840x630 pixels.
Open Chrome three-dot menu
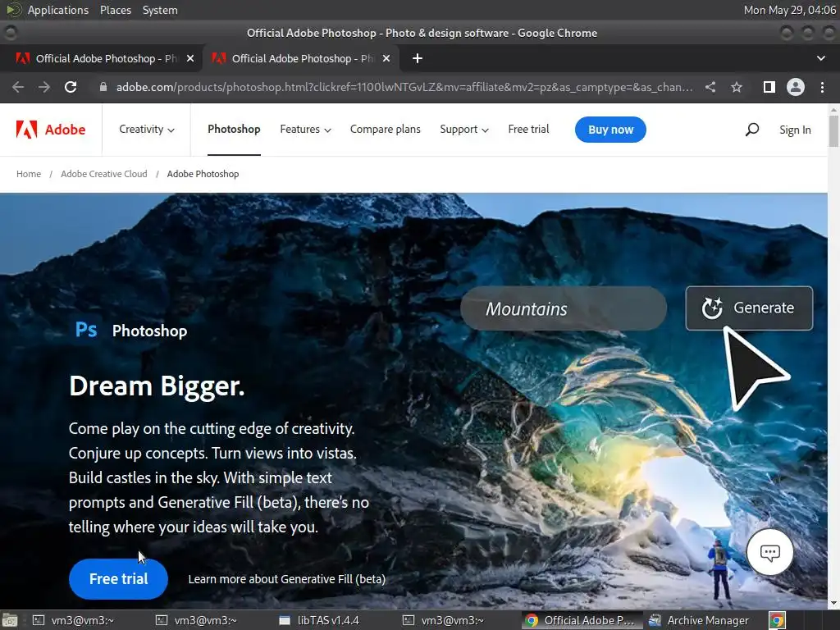point(822,87)
